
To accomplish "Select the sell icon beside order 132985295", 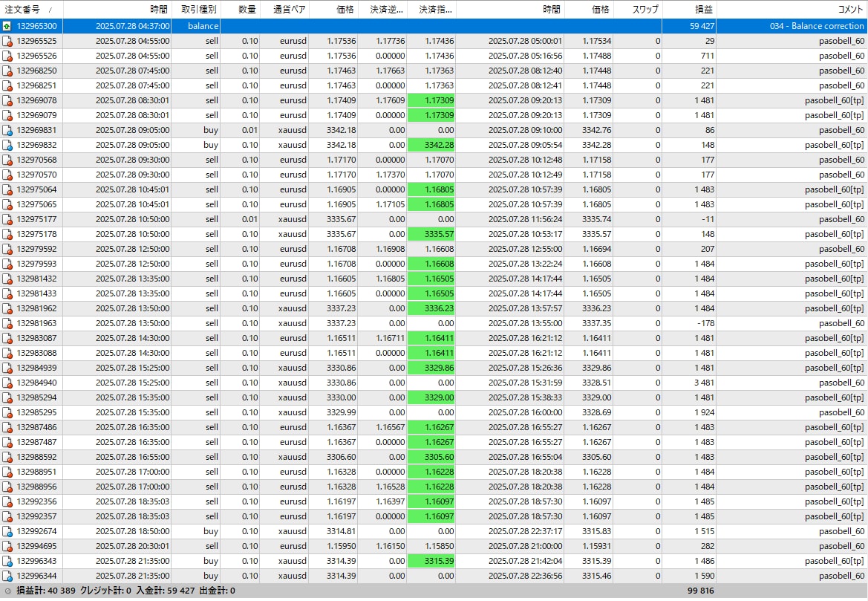I will click(7, 412).
